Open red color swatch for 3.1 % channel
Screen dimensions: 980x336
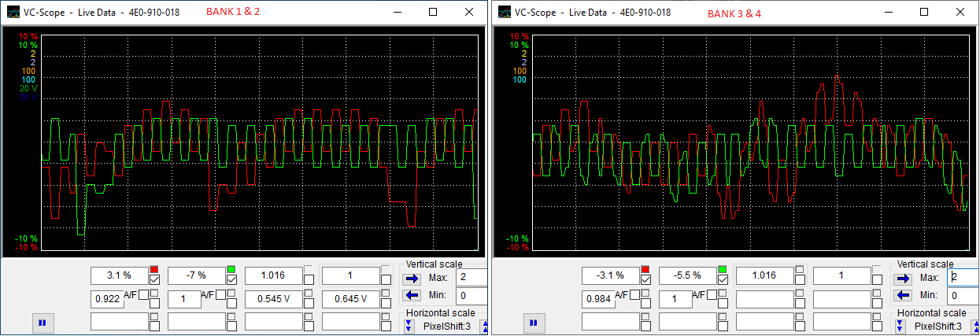coord(154,269)
